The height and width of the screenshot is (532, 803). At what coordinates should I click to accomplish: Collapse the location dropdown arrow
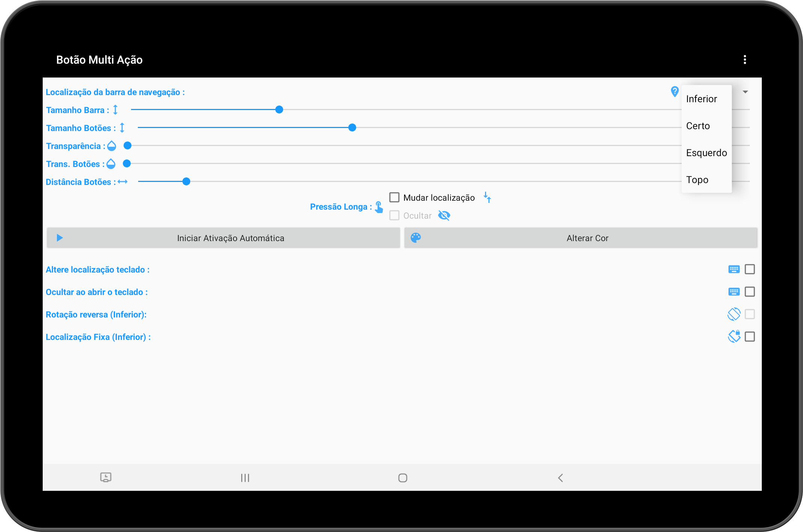[745, 92]
